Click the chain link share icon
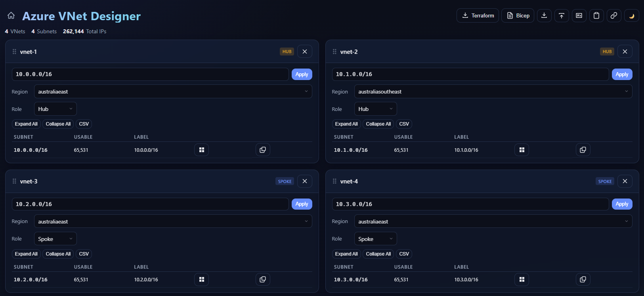The width and height of the screenshot is (644, 296). point(614,15)
